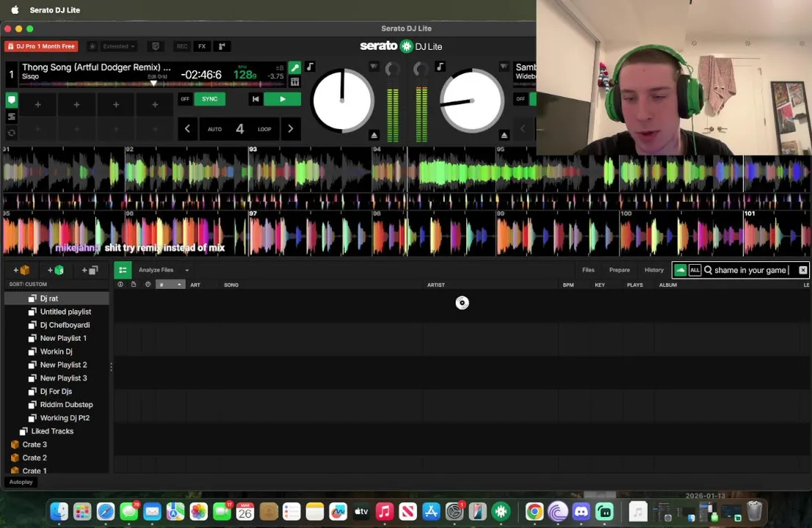Open the Files panel tab

588,270
